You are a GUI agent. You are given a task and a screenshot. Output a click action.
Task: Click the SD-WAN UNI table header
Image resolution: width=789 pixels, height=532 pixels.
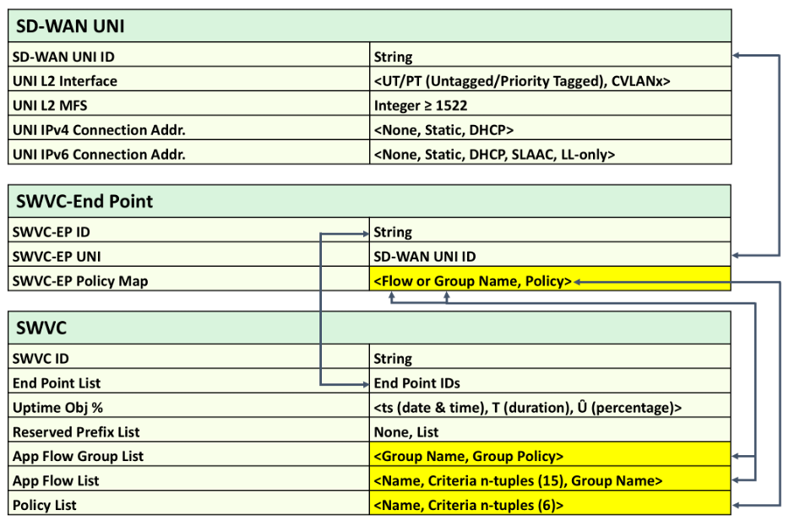pos(369,25)
